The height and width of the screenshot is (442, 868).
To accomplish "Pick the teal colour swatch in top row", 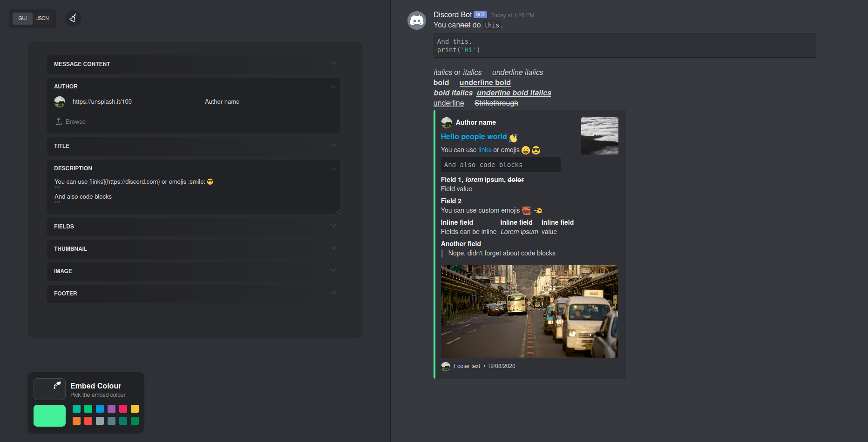I will click(76, 409).
